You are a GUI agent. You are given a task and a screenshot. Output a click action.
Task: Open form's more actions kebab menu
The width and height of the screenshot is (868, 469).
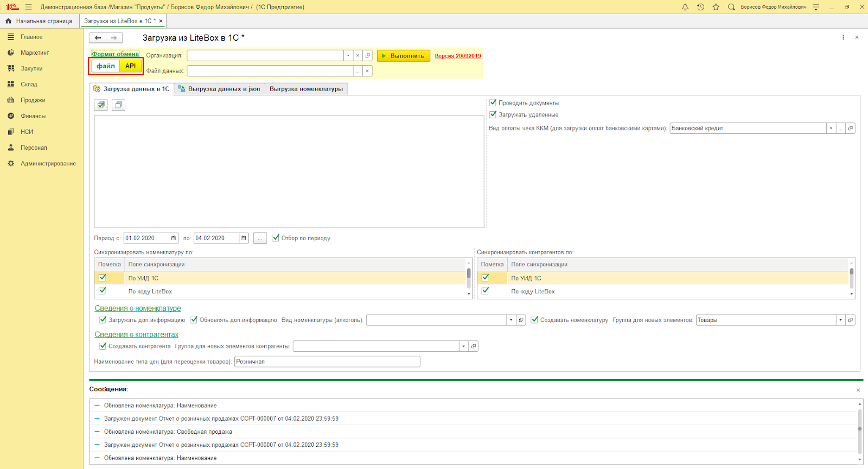(843, 37)
